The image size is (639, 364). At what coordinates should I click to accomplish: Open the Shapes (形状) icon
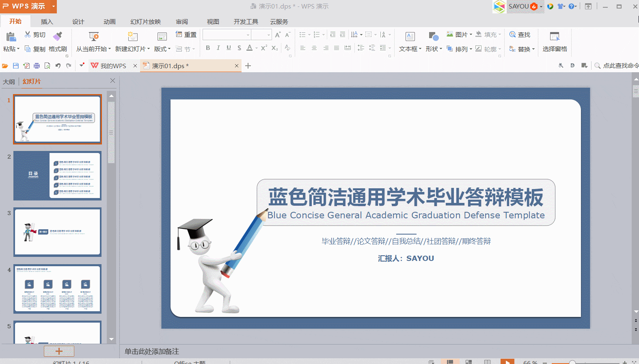434,37
